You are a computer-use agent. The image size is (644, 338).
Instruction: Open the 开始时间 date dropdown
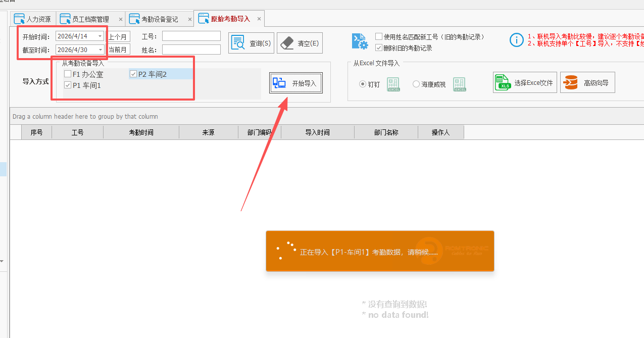(100, 36)
